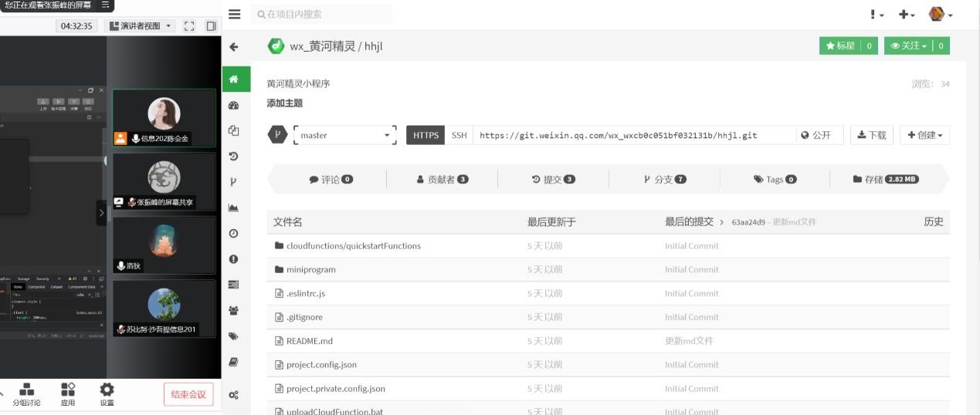Switch clone URL to SSH
Screen dimensions: 980x415
(459, 135)
